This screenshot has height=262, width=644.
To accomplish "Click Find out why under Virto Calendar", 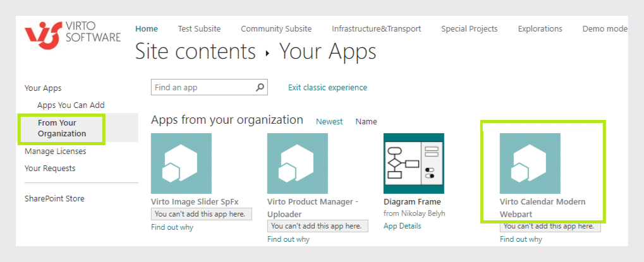I will point(521,239).
